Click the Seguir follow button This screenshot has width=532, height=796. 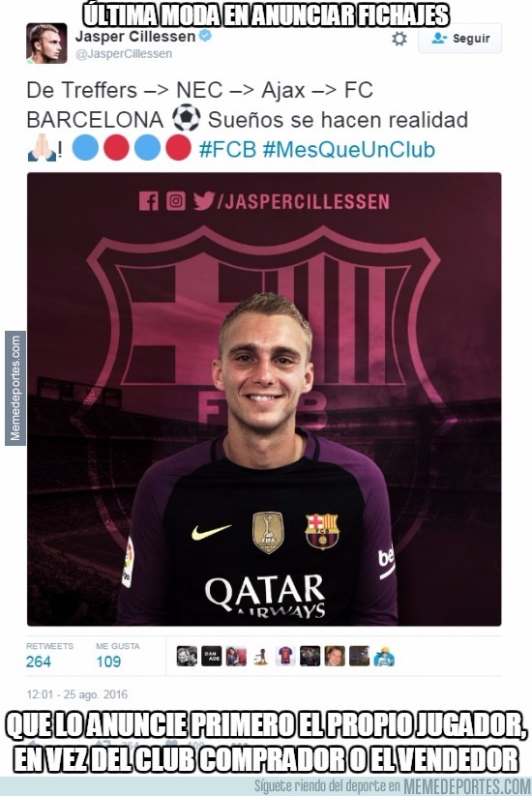[459, 39]
